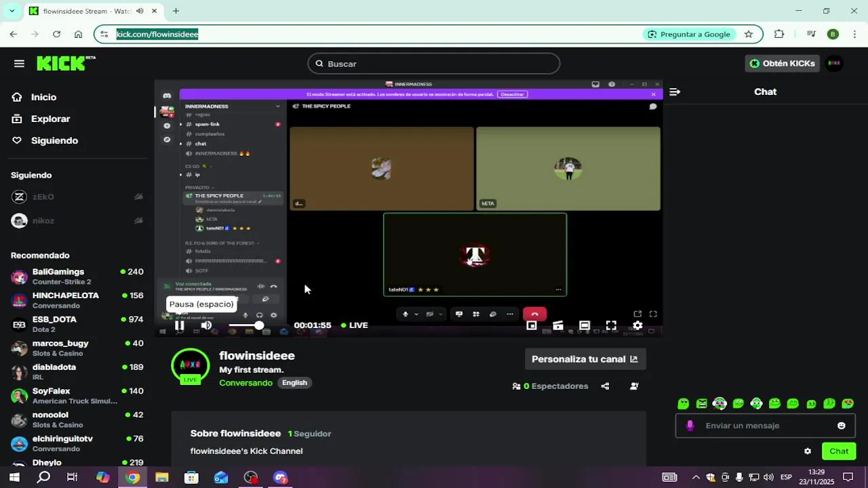Click flowinsideee channel avatar
Screen dimensions: 868x488
(x=190, y=367)
